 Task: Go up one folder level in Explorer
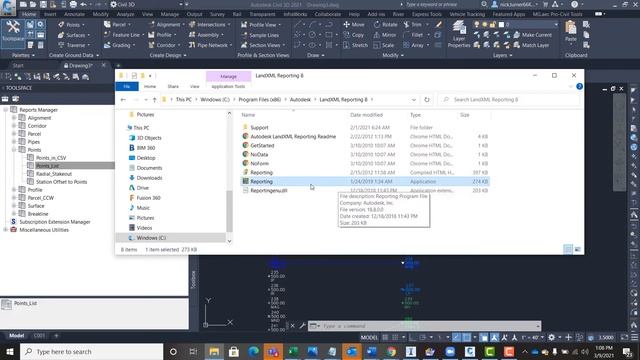(154, 100)
